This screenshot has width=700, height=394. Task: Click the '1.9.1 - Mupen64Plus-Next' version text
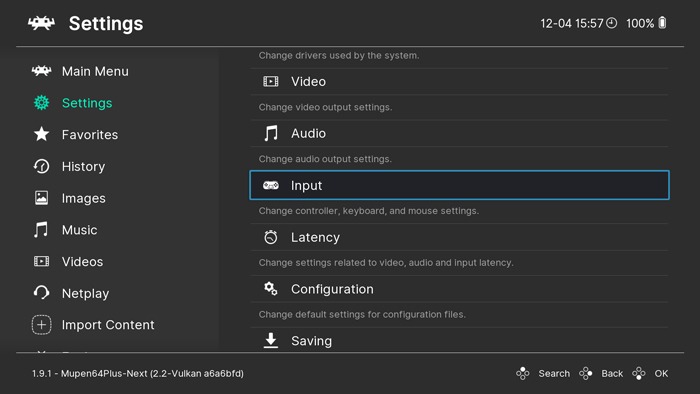[138, 373]
